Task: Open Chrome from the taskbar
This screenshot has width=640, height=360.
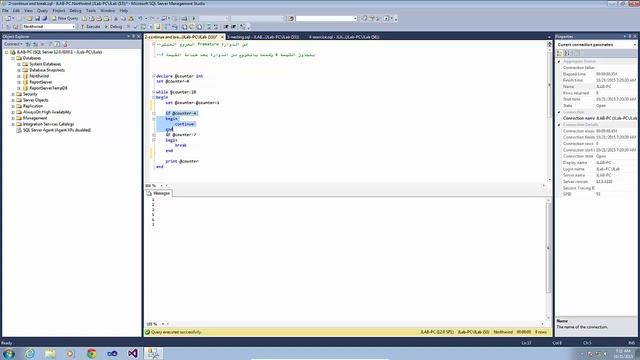Action: click(x=91, y=353)
